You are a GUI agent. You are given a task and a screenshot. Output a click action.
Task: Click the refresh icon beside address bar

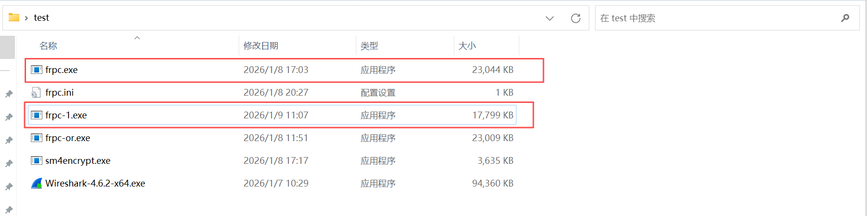pos(575,18)
